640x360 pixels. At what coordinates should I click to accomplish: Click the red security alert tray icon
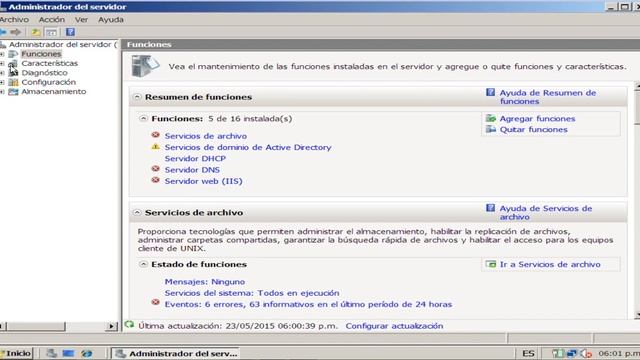point(586,353)
